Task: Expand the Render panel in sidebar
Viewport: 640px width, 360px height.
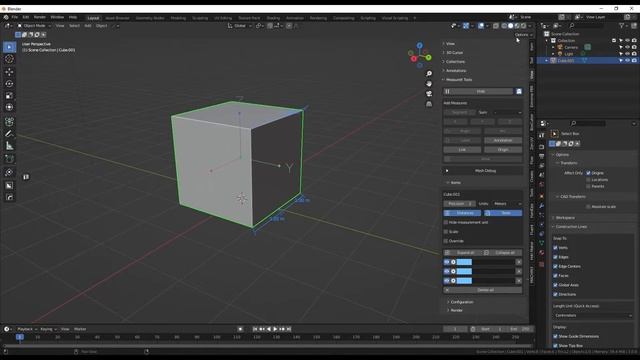Action: coord(455,310)
